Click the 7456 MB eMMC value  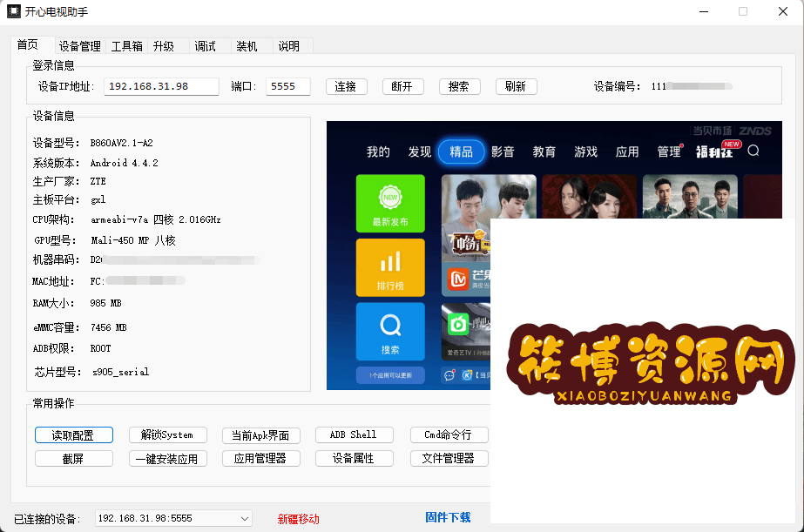[x=108, y=327]
